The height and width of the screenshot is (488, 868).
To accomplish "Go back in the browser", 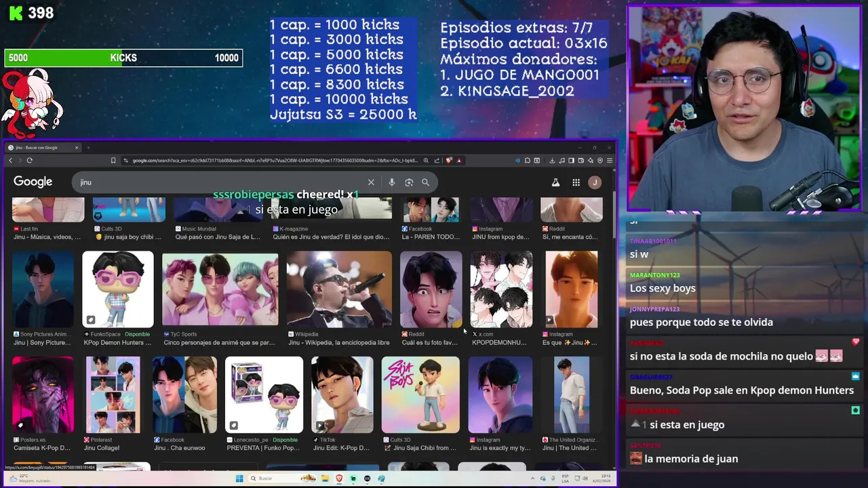I will tap(10, 161).
